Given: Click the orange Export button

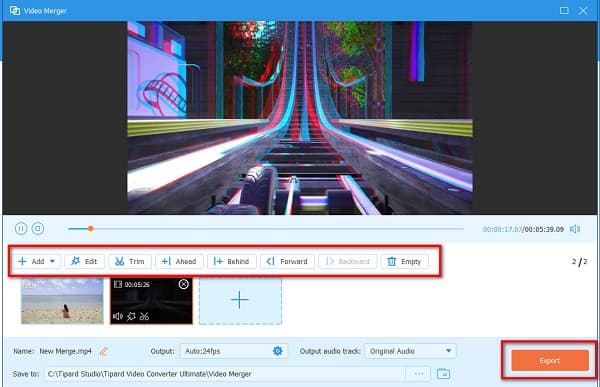Looking at the screenshot, I should tap(549, 361).
